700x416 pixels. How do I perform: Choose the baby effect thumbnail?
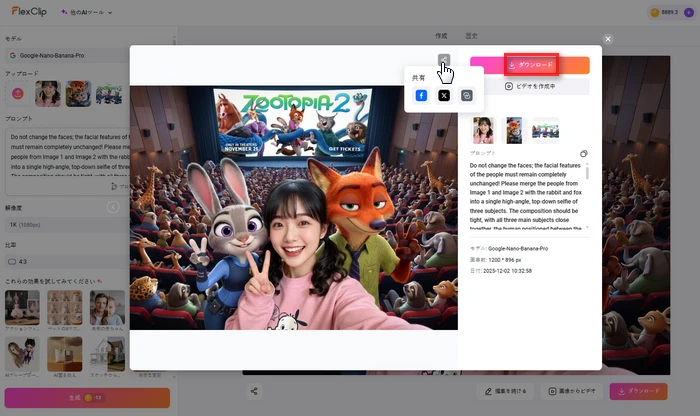107,308
